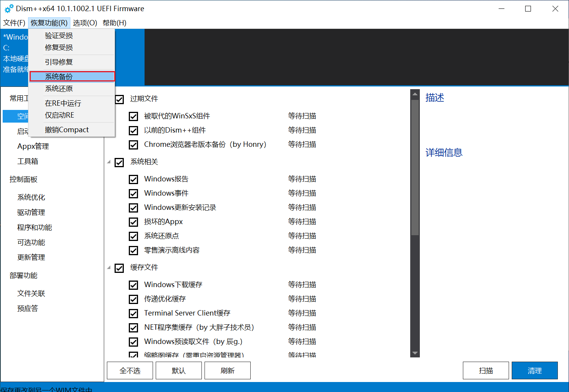Toggle Chrome浏览器老版本备份 checkbox
Viewport: 569px width, 392px height.
[133, 145]
